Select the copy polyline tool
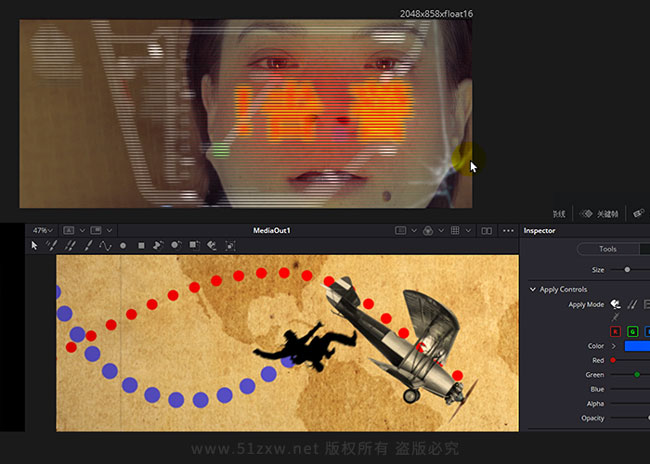The width and height of the screenshot is (650, 464). (x=158, y=245)
